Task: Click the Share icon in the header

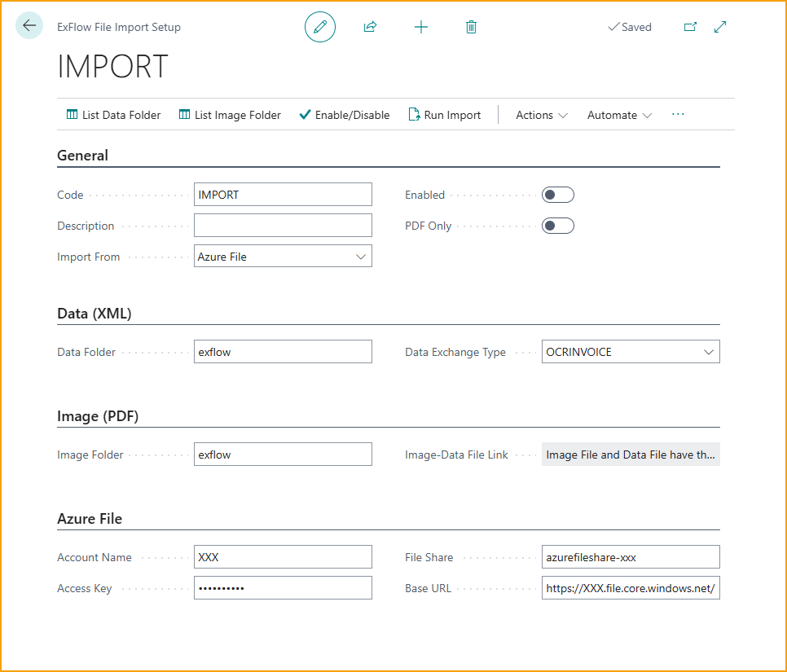Action: coord(370,26)
